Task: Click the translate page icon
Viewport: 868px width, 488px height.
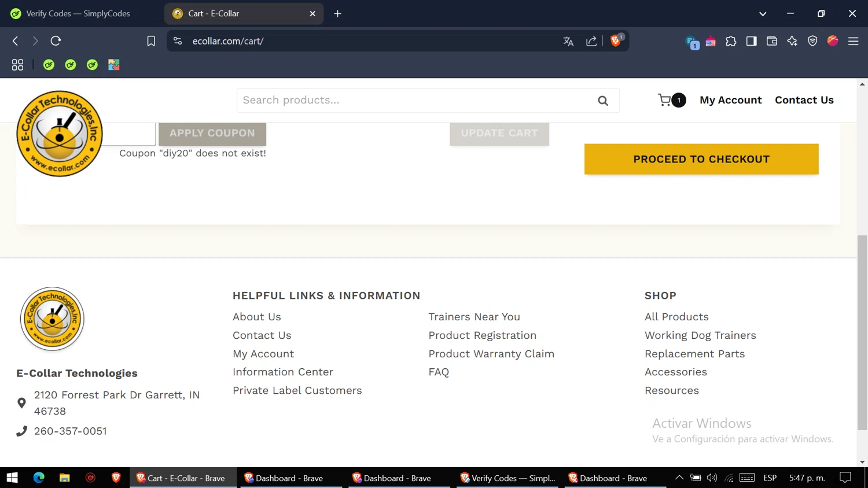Action: tap(568, 41)
